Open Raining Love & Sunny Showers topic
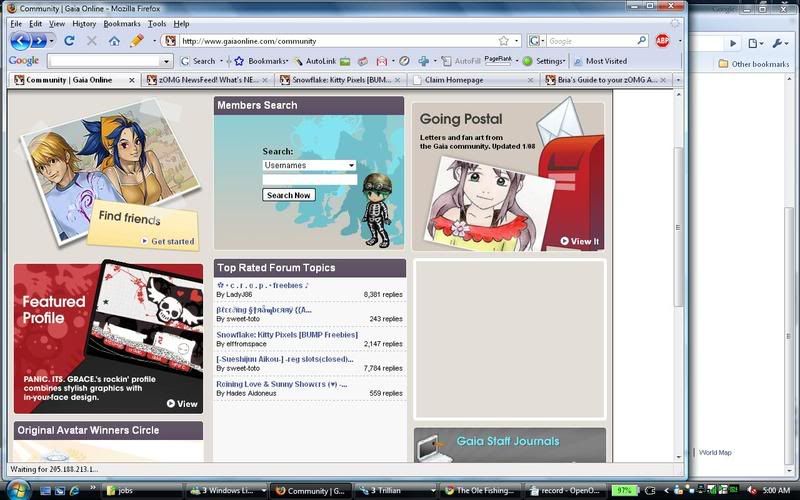 pos(282,384)
